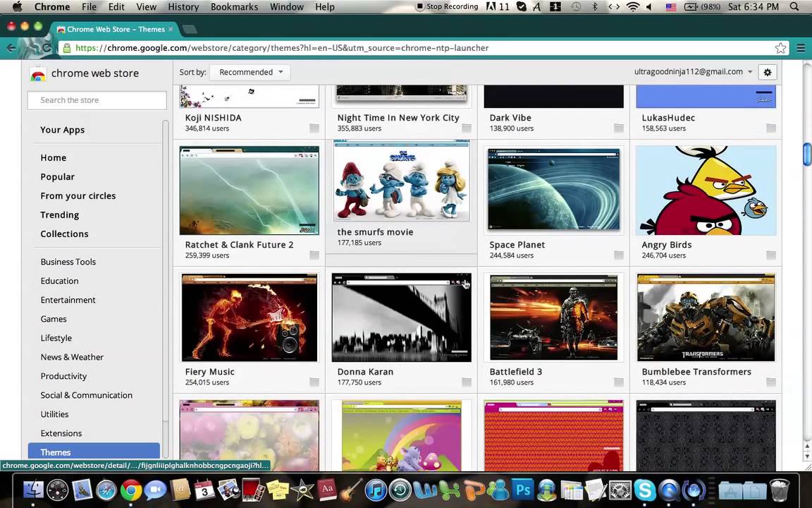Screen dimensions: 812x508
Task: Open Finder from the dock
Action: click(x=33, y=490)
